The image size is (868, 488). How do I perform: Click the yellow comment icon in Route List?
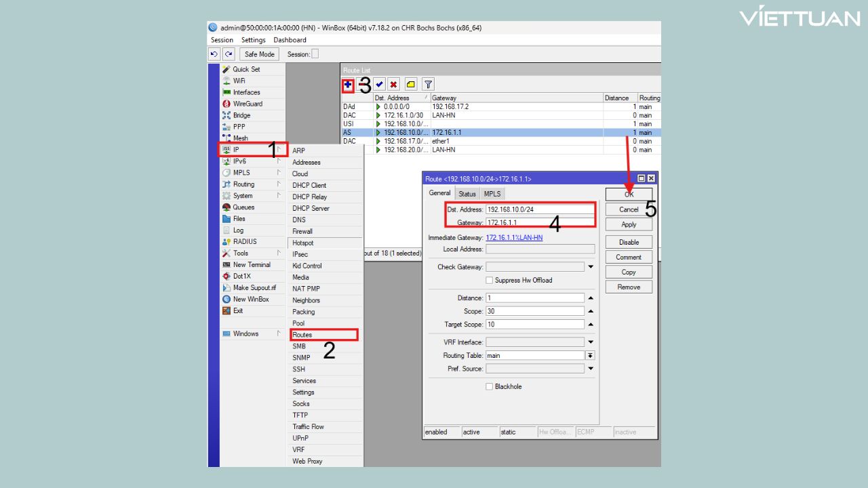pyautogui.click(x=411, y=85)
